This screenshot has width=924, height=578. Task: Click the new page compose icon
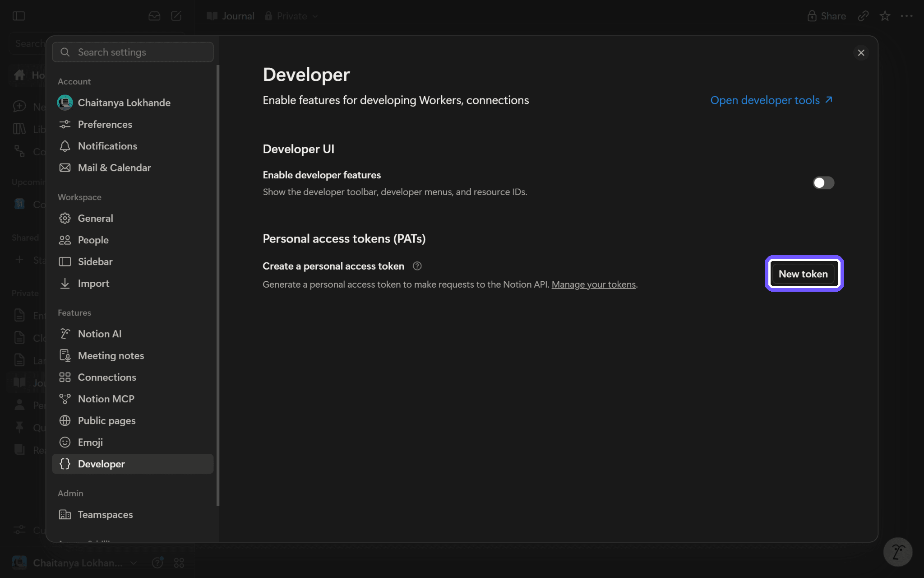tap(176, 16)
